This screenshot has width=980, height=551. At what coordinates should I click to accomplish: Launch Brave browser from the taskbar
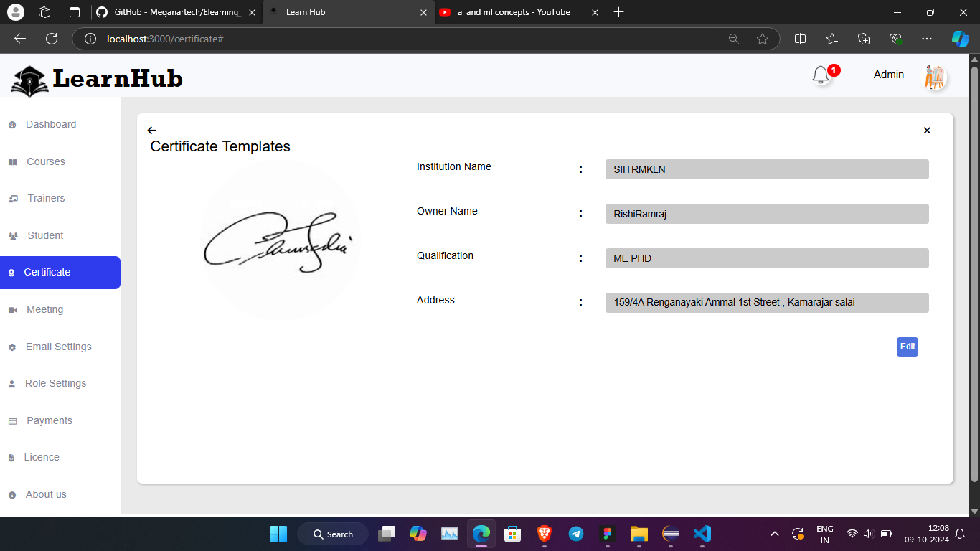[544, 534]
